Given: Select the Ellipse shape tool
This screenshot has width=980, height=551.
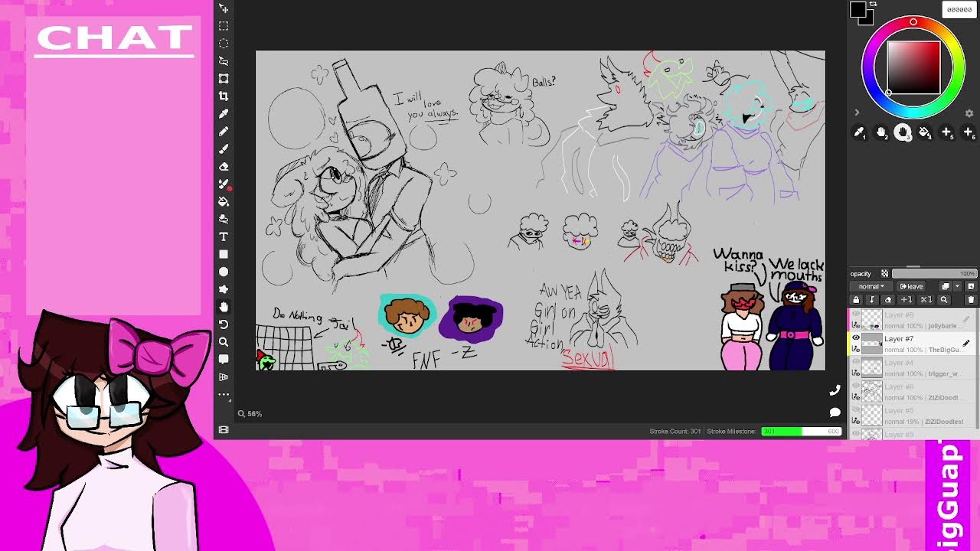Looking at the screenshot, I should (224, 272).
